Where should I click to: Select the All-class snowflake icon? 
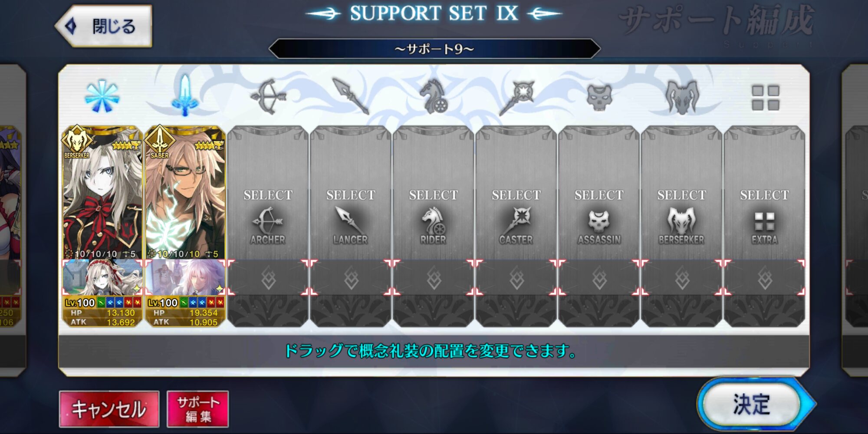102,96
